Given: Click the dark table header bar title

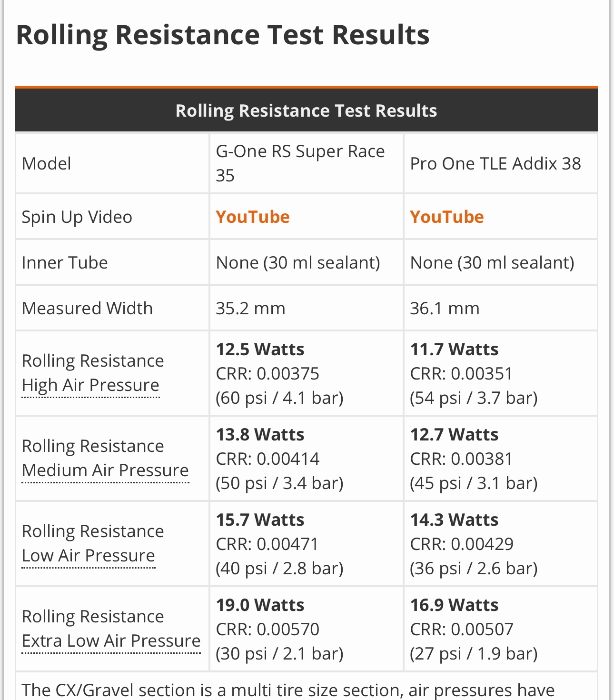Looking at the screenshot, I should [x=306, y=110].
